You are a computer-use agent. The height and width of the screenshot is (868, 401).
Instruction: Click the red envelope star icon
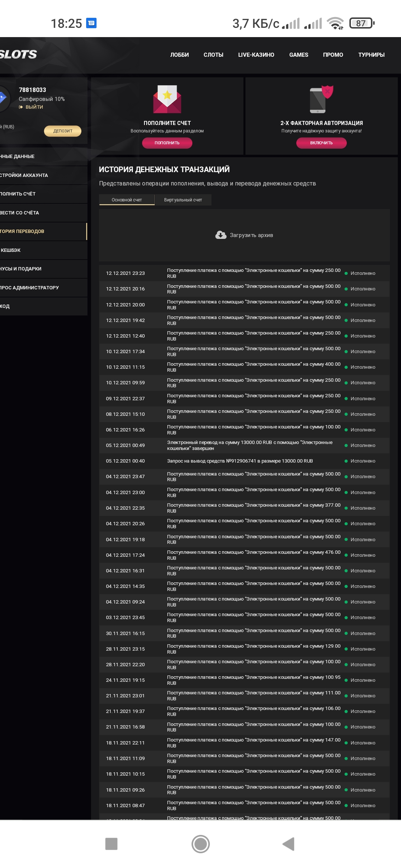tap(167, 99)
